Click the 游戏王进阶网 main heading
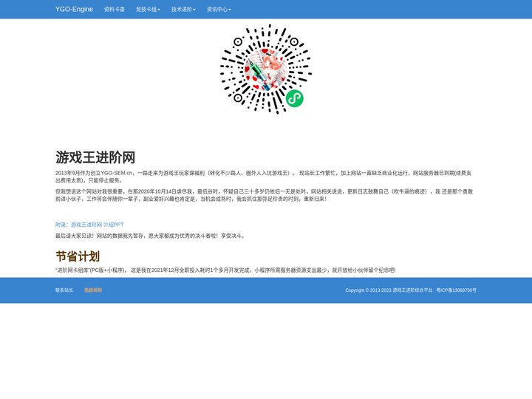The width and height of the screenshot is (532, 399). coord(95,157)
